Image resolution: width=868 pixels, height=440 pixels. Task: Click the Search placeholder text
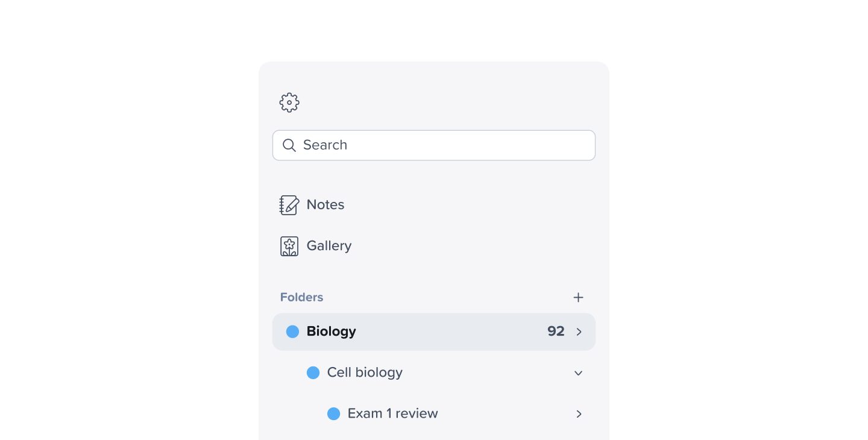pyautogui.click(x=325, y=145)
